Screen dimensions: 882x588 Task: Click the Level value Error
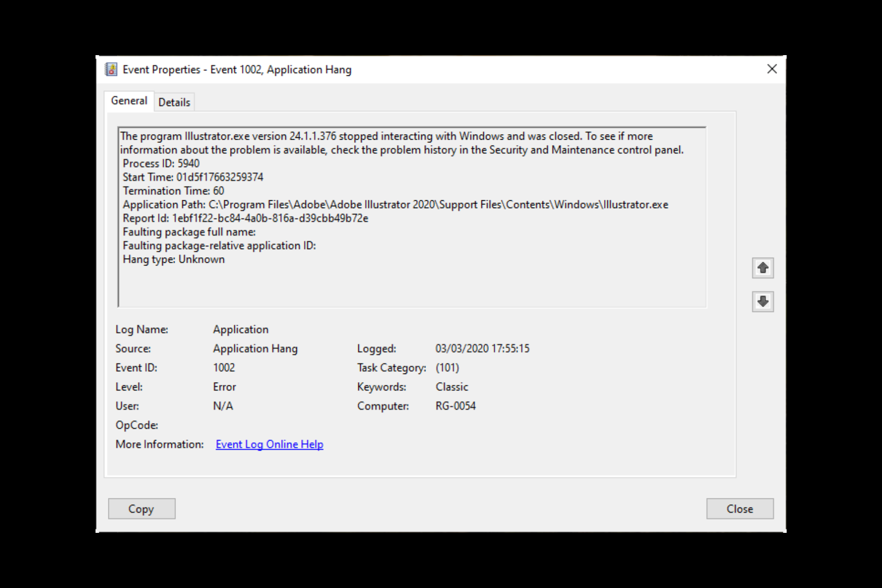pos(224,387)
